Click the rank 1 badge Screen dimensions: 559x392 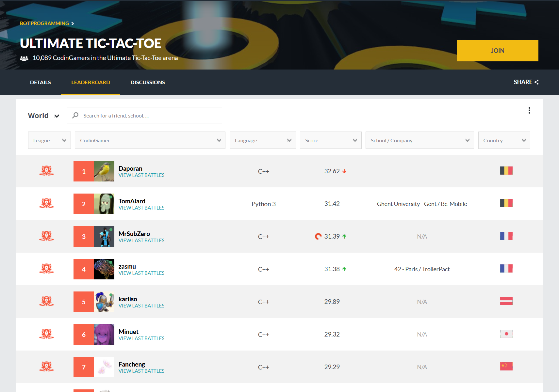84,171
